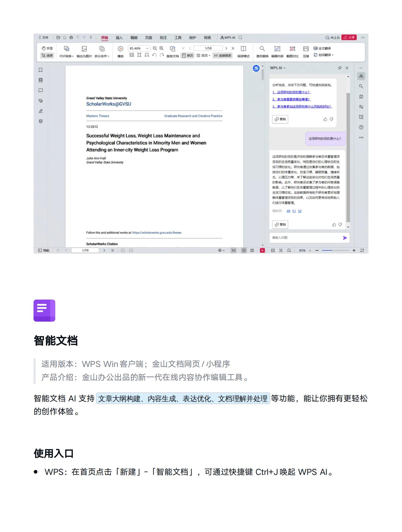Open 阅读模式 reading mode
The height and width of the screenshot is (532, 402).
[x=243, y=52]
